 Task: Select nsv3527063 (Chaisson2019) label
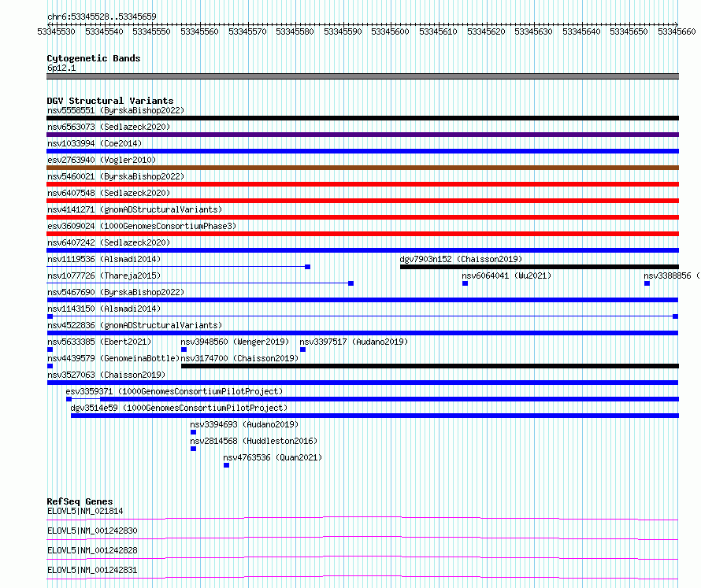[x=106, y=375]
